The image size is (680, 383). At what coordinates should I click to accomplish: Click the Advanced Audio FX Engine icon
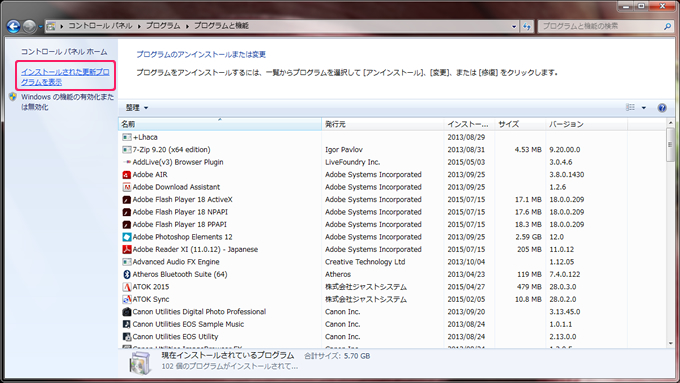pos(127,262)
